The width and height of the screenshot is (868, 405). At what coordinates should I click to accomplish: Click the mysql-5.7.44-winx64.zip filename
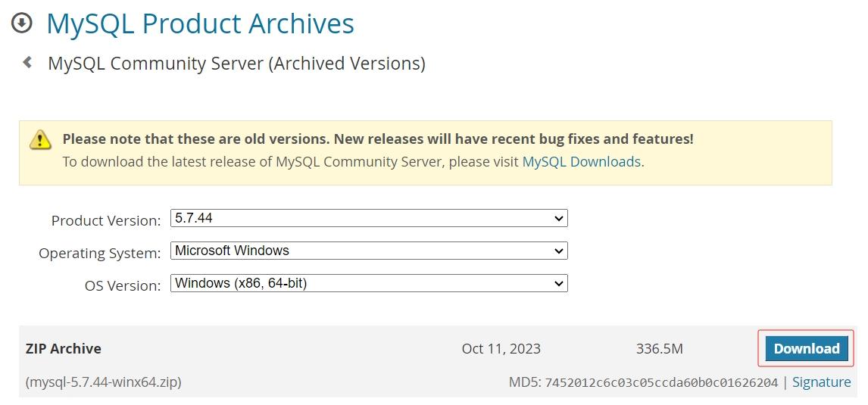point(104,382)
